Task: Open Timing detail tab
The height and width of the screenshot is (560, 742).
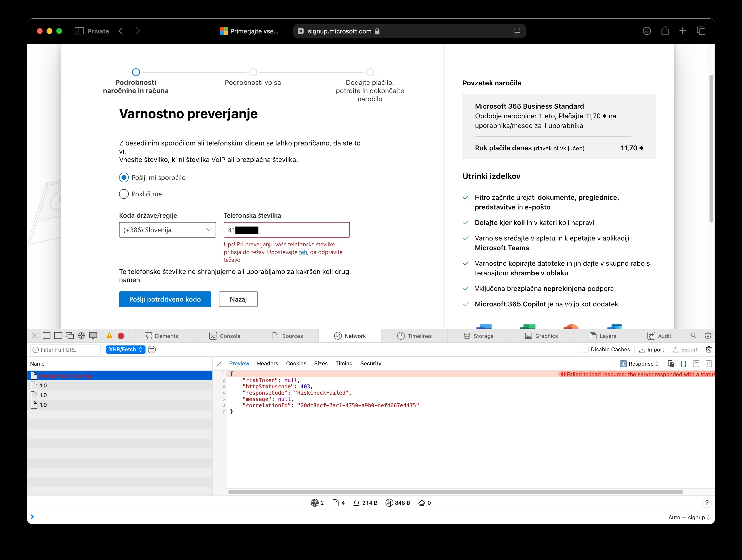Action: 344,363
